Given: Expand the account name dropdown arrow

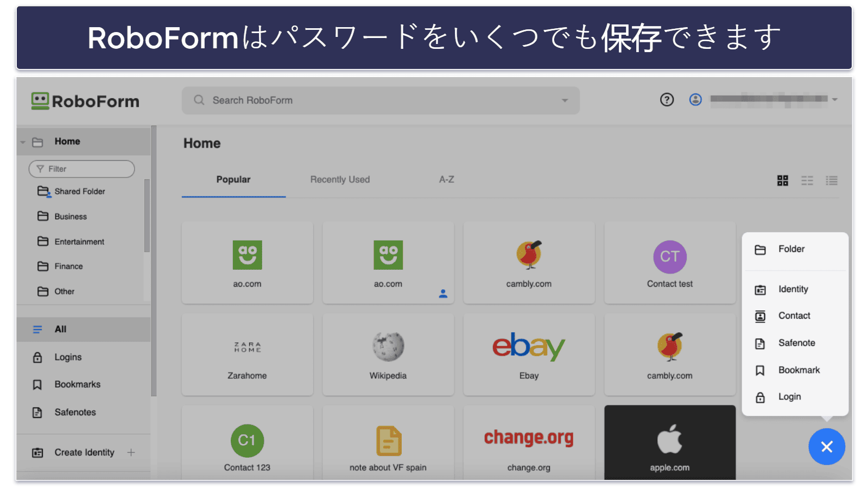Looking at the screenshot, I should [x=835, y=99].
